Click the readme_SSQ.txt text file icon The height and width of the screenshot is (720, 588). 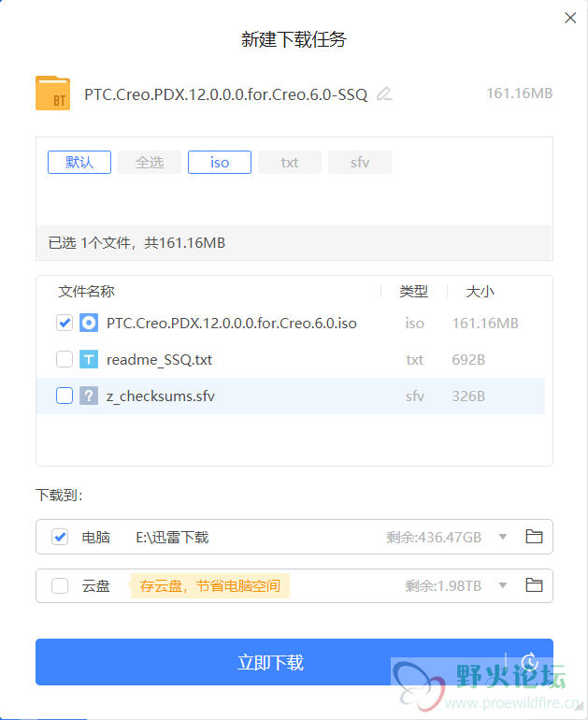(89, 359)
